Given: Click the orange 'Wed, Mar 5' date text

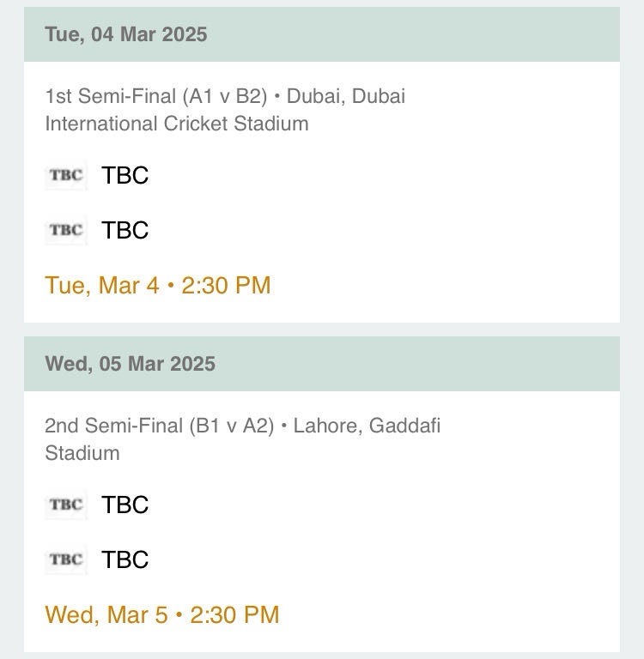Looking at the screenshot, I should pyautogui.click(x=106, y=614).
